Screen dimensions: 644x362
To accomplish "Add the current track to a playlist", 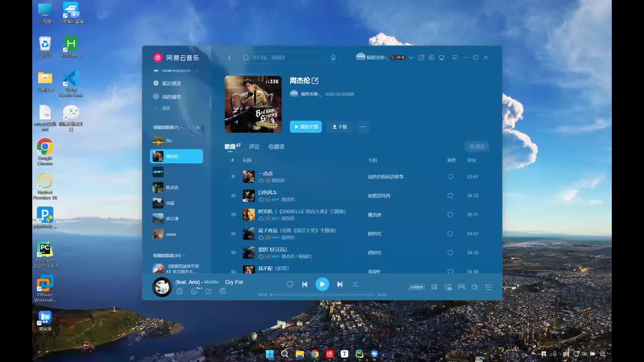I will [x=179, y=291].
